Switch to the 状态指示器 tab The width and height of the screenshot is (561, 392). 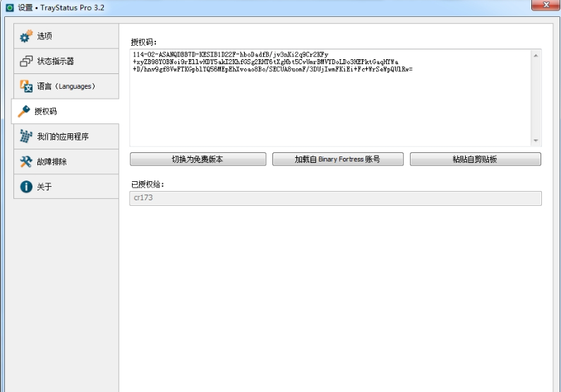[66, 61]
